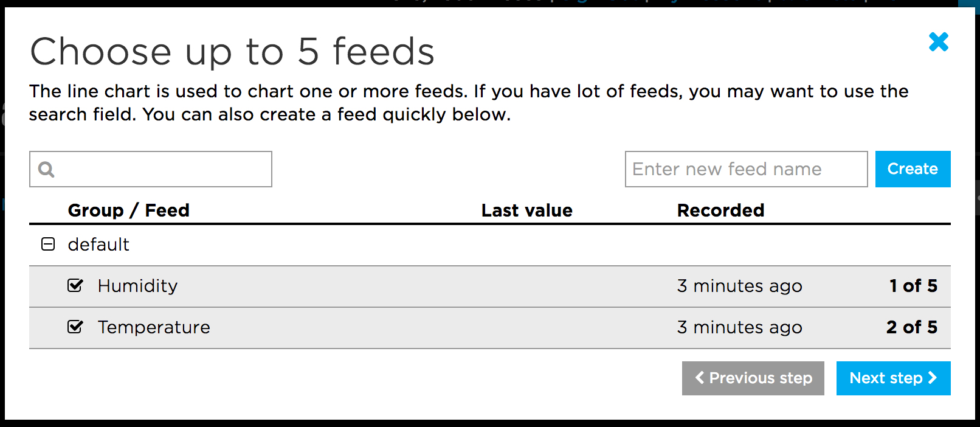
Task: Click the Group / Feed column header
Action: pyautogui.click(x=128, y=210)
